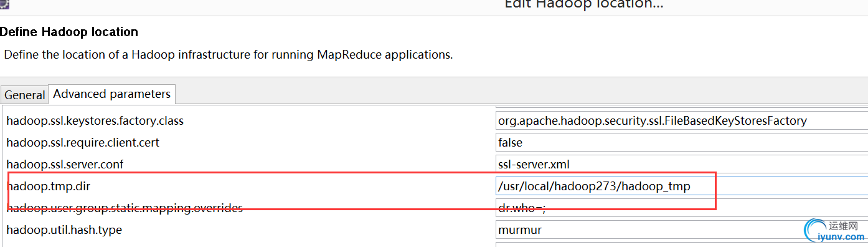Viewport: 868px width, 247px height.
Task: Click the hadoop.user.group.static.mapping.overrides label
Action: click(125, 208)
